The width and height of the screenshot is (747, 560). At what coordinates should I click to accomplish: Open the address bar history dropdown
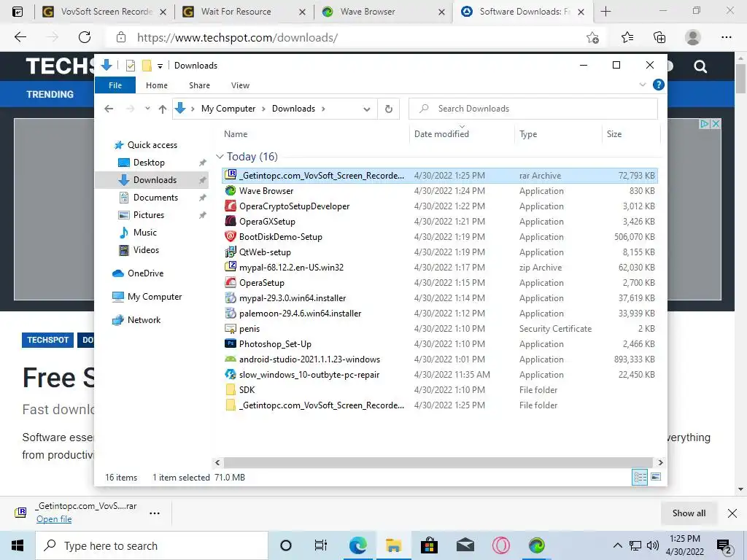[x=366, y=109]
